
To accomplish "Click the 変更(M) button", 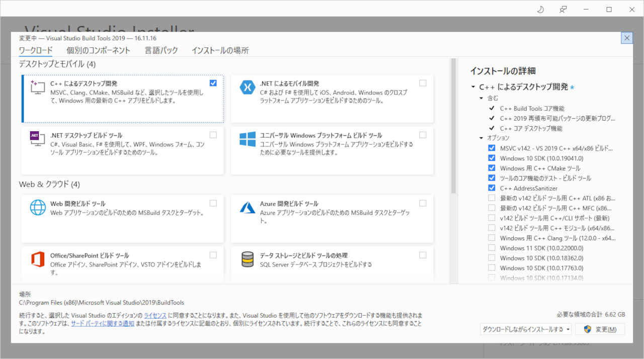I will [600, 329].
